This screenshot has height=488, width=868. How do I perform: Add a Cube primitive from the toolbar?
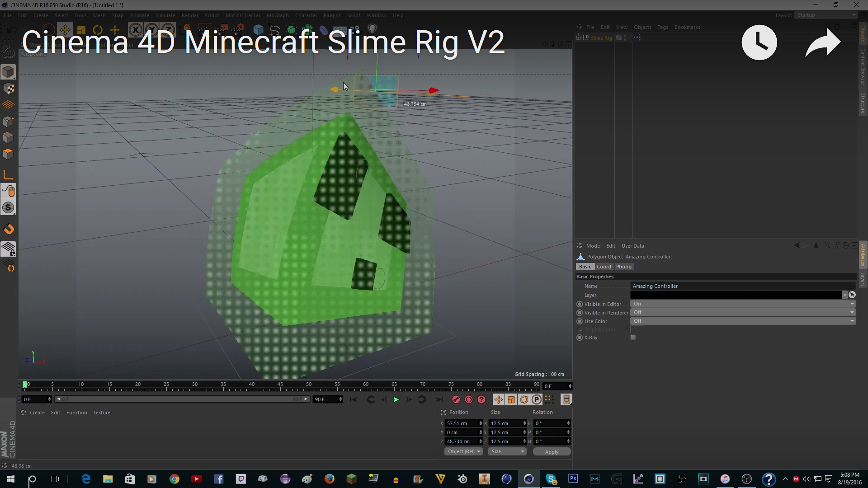[258, 30]
